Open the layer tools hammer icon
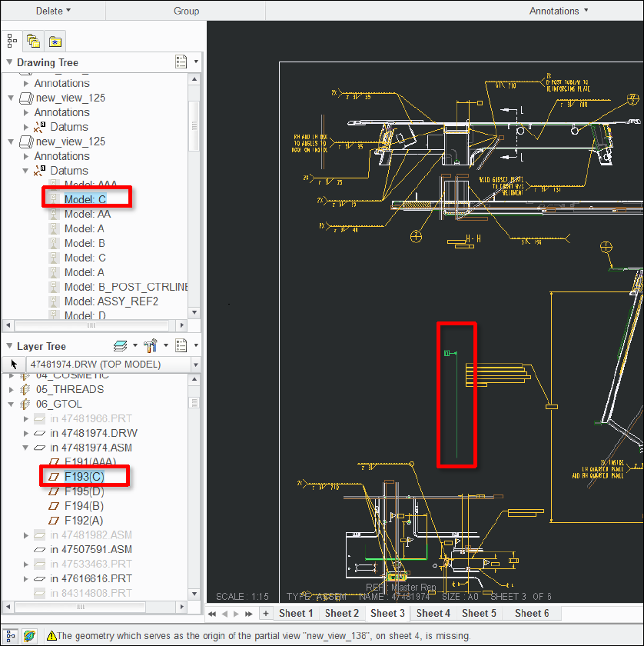Image resolution: width=644 pixels, height=646 pixels. 151,345
